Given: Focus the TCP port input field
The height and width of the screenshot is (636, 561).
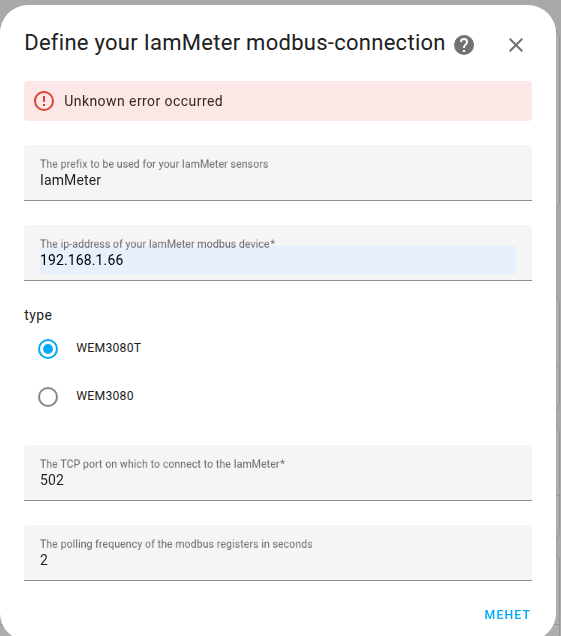Looking at the screenshot, I should point(278,473).
